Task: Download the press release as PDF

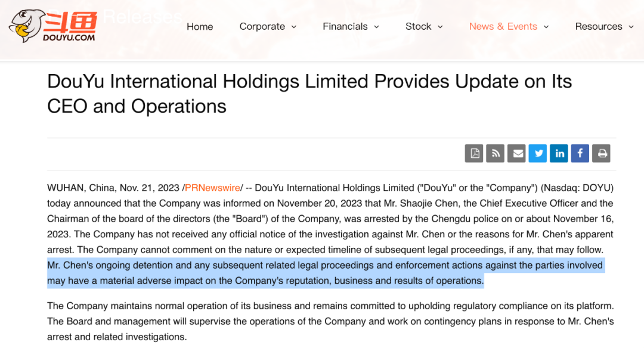Action: click(473, 153)
